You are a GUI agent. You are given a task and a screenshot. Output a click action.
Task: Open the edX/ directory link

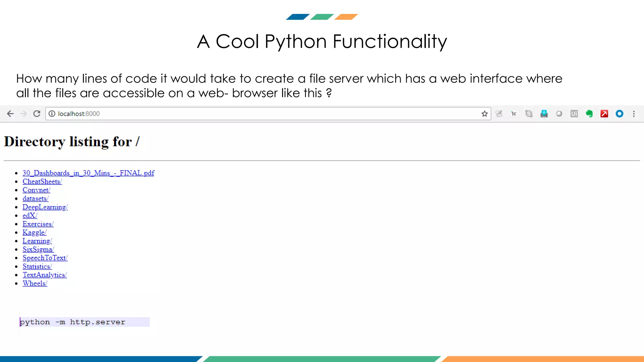pyautogui.click(x=30, y=216)
